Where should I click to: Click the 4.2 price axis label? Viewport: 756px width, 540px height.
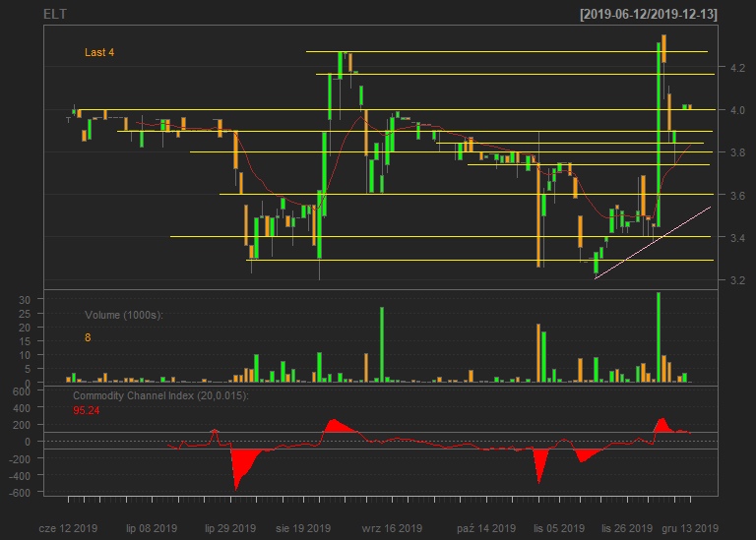click(x=737, y=68)
